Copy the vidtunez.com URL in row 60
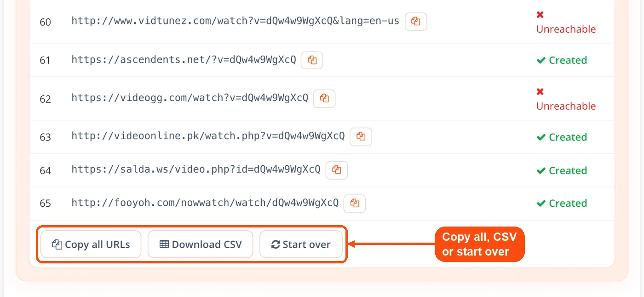644x297 pixels. point(416,22)
